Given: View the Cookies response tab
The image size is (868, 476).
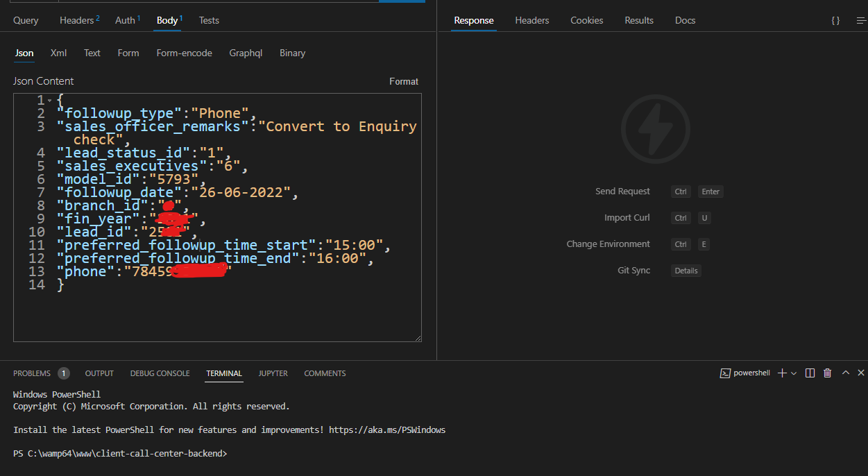Looking at the screenshot, I should pyautogui.click(x=586, y=20).
